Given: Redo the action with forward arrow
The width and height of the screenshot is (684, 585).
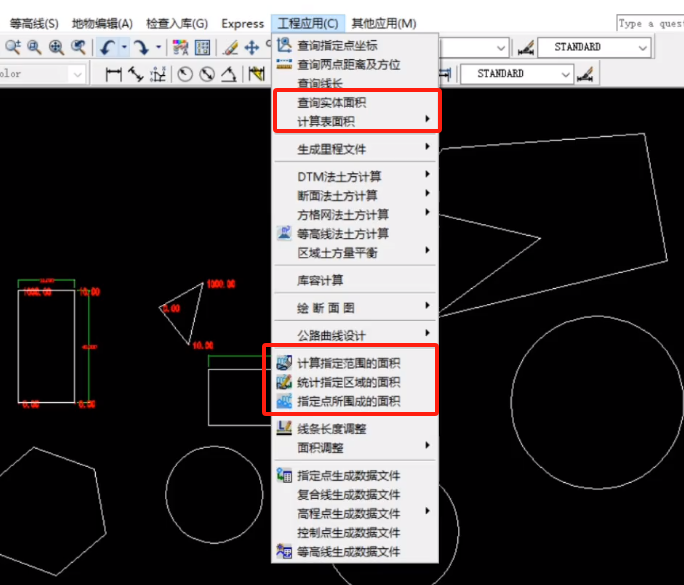Looking at the screenshot, I should click(142, 47).
